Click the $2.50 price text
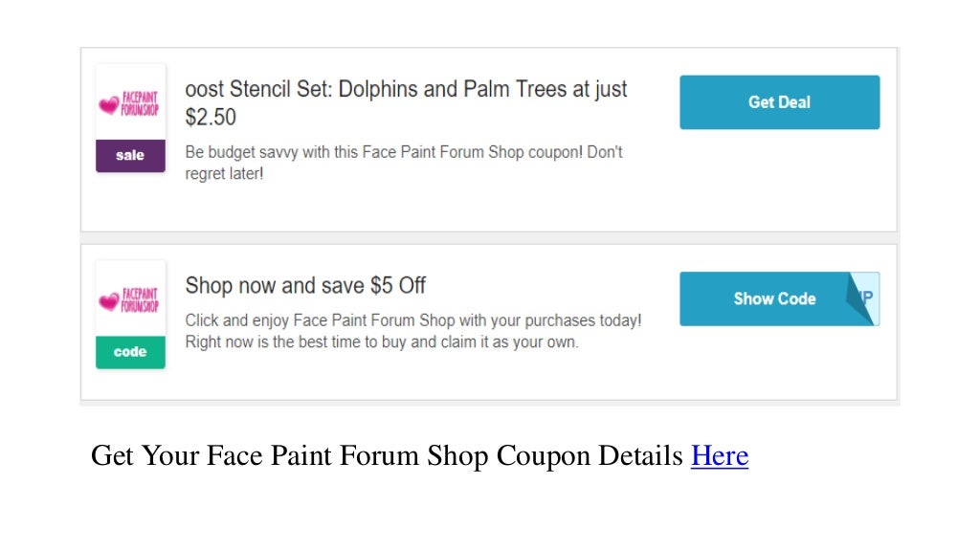 [x=211, y=117]
